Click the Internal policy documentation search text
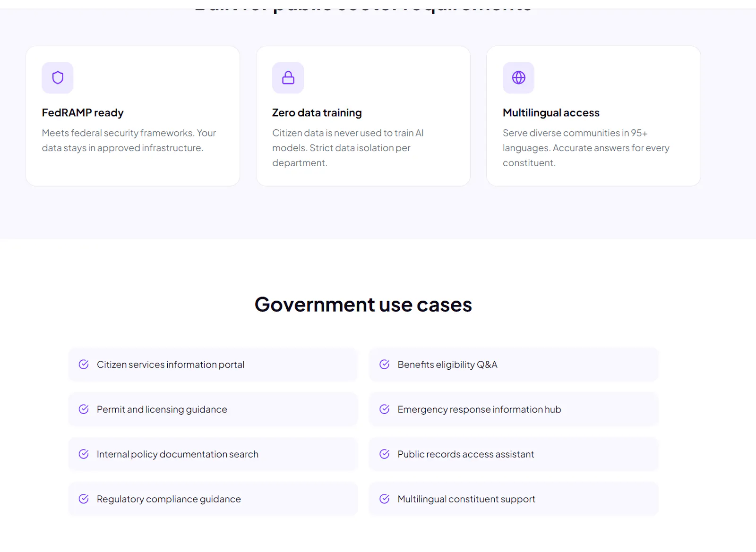This screenshot has height=552, width=756. 178,454
